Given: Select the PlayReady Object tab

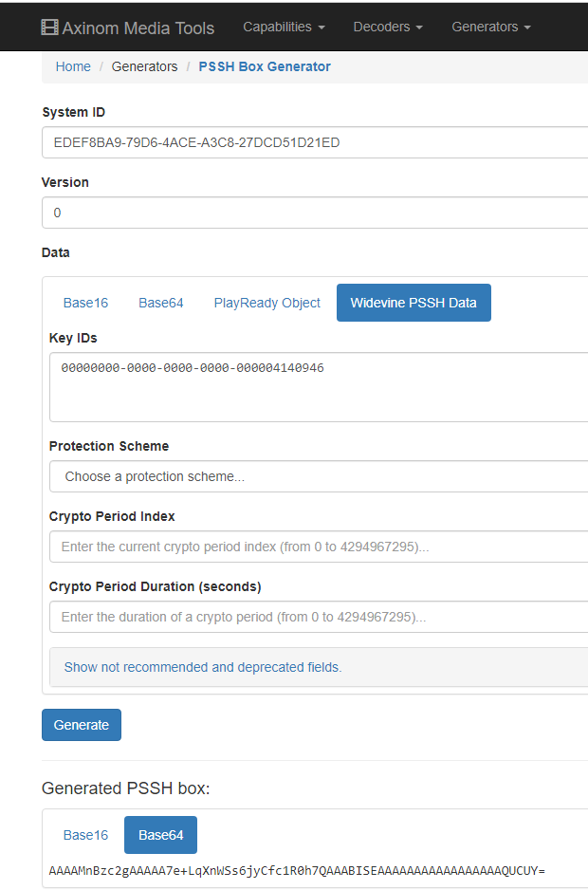Looking at the screenshot, I should point(266,303).
